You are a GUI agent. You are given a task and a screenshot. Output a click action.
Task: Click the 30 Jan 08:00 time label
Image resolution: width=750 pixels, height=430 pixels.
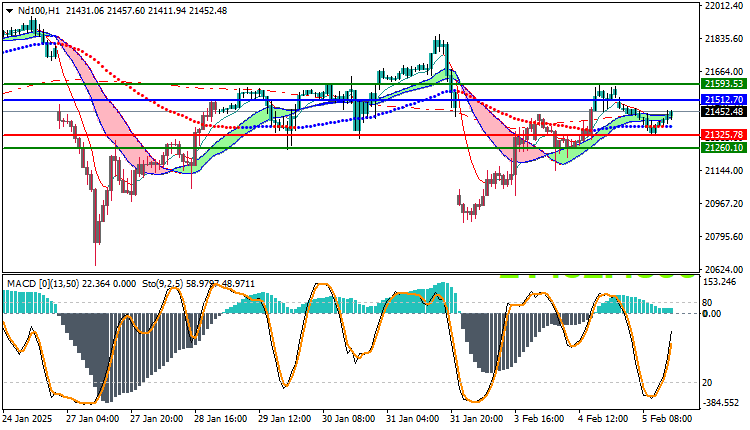point(349,419)
